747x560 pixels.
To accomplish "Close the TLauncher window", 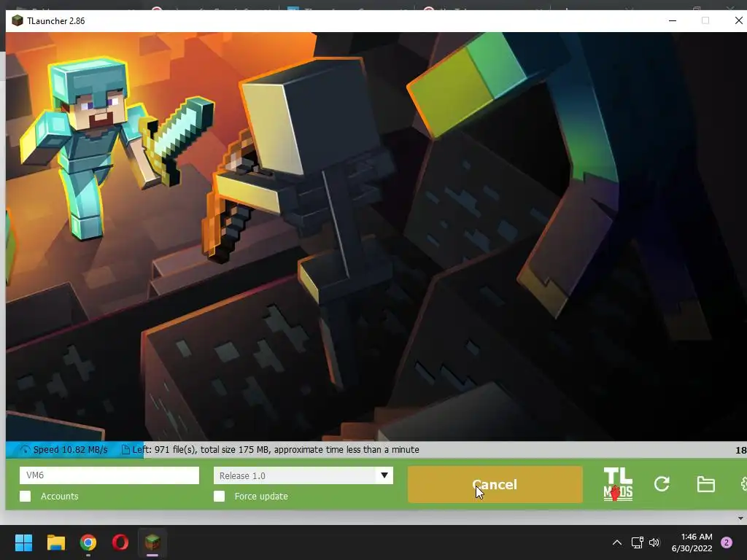I will (738, 20).
